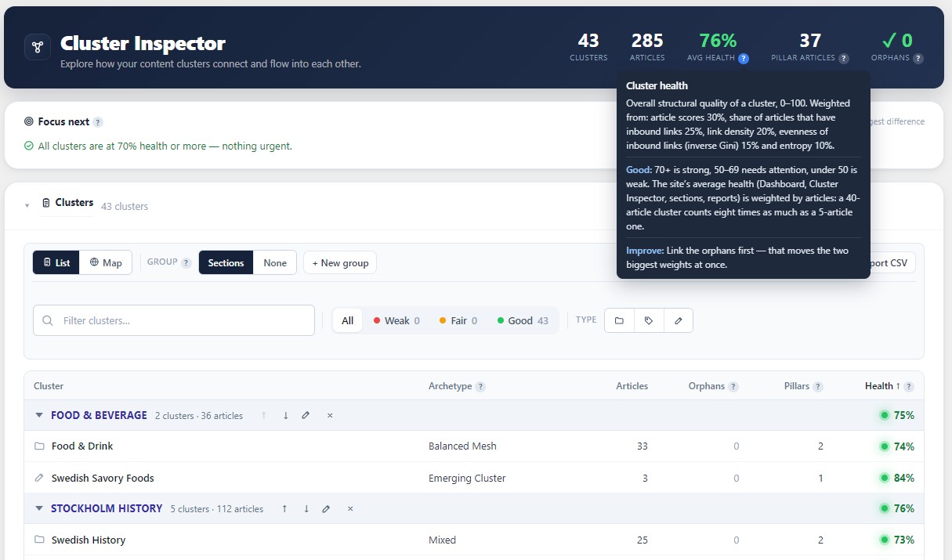Delete the Stockholm History section
Image resolution: width=952 pixels, height=560 pixels.
coord(350,509)
